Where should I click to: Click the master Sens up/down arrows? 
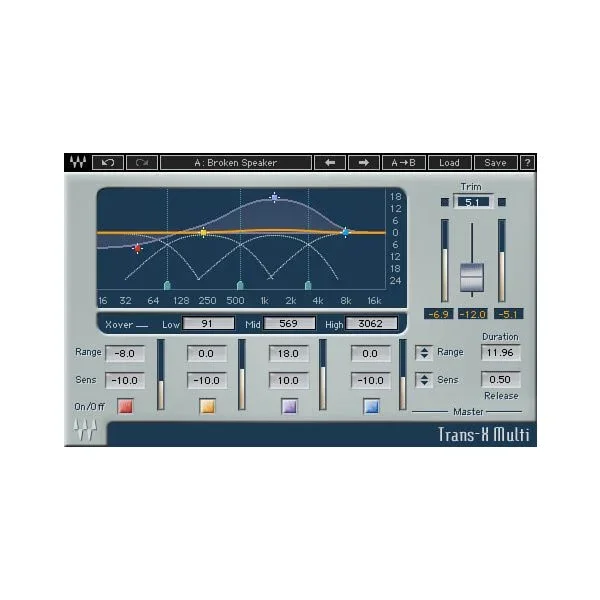click(424, 380)
